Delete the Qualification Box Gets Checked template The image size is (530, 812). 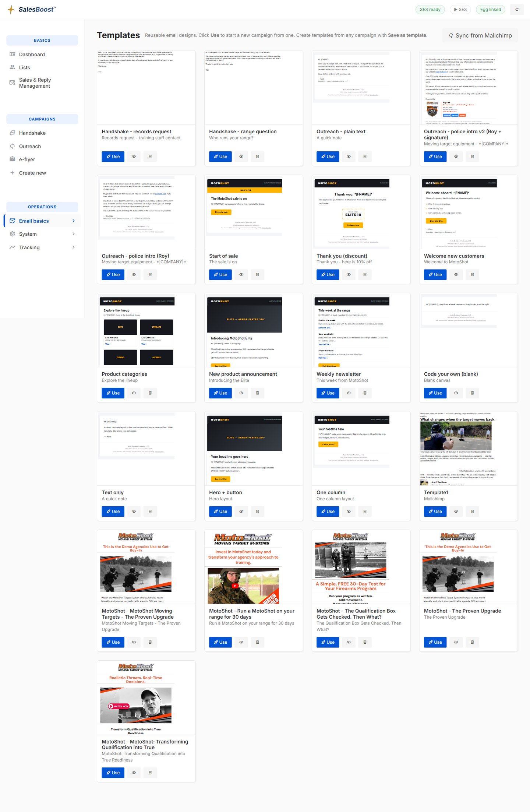tap(365, 642)
